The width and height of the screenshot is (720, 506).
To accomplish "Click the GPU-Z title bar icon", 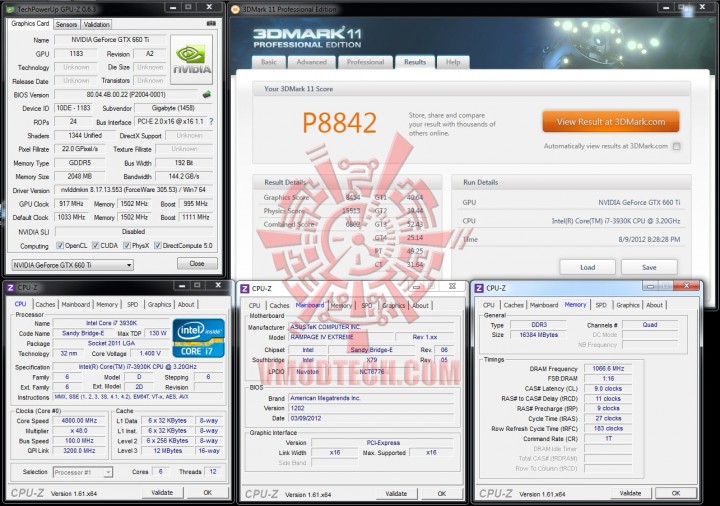I will (x=11, y=9).
